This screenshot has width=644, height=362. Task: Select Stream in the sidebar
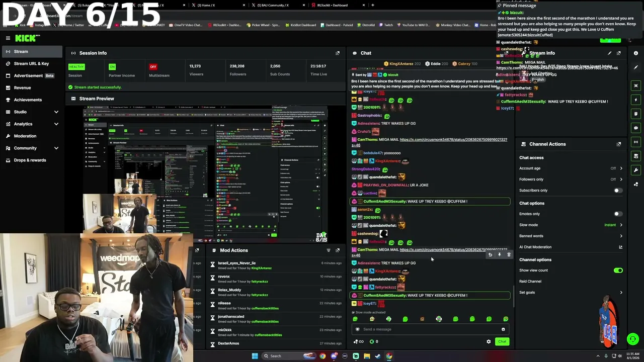[x=32, y=51]
